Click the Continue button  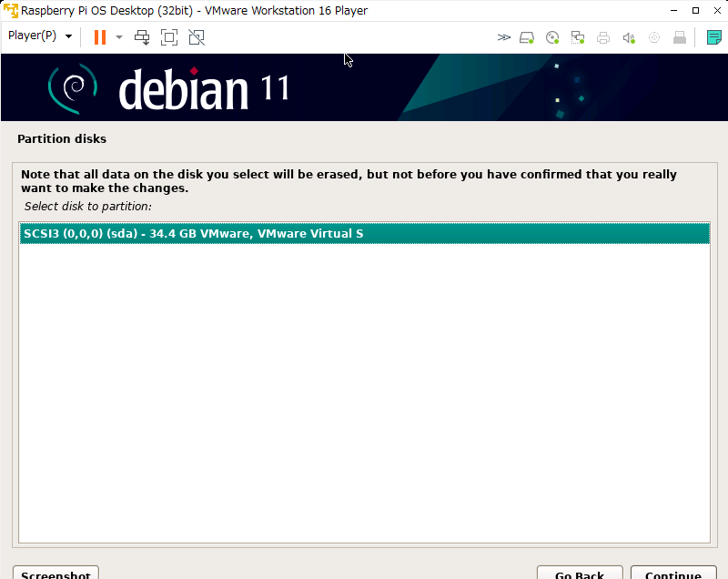(673, 573)
